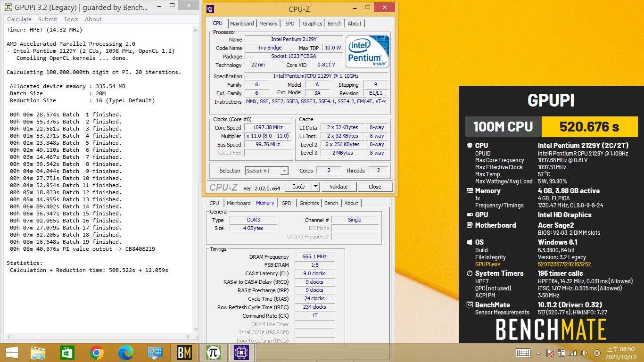Image resolution: width=644 pixels, height=362 pixels.
Task: Click the Validate button in CPU-Z
Action: pos(339,187)
